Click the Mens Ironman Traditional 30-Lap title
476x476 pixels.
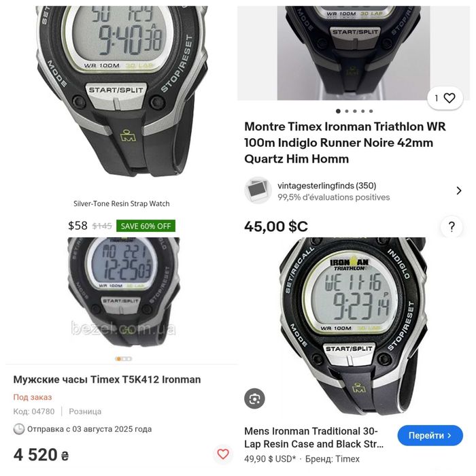(x=314, y=437)
